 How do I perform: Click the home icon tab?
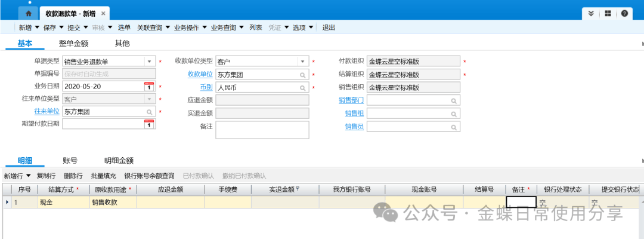pos(27,13)
